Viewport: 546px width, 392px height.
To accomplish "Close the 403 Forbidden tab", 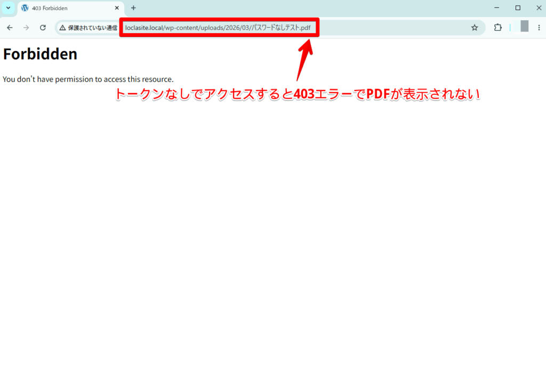I will 117,8.
